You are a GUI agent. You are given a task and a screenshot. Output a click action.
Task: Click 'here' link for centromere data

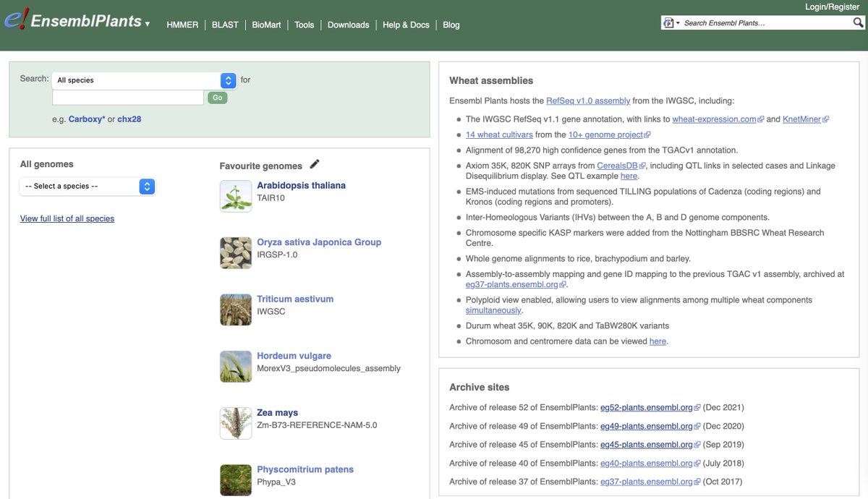coord(658,341)
